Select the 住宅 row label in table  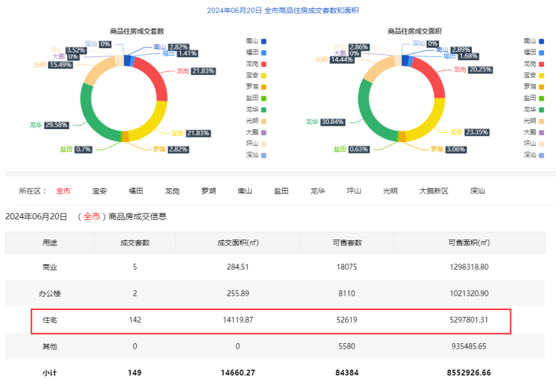50,320
